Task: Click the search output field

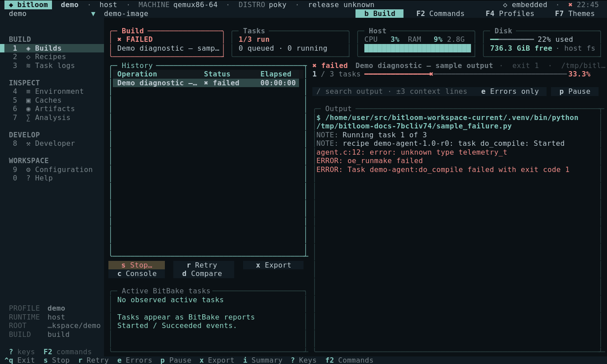Action: point(392,92)
